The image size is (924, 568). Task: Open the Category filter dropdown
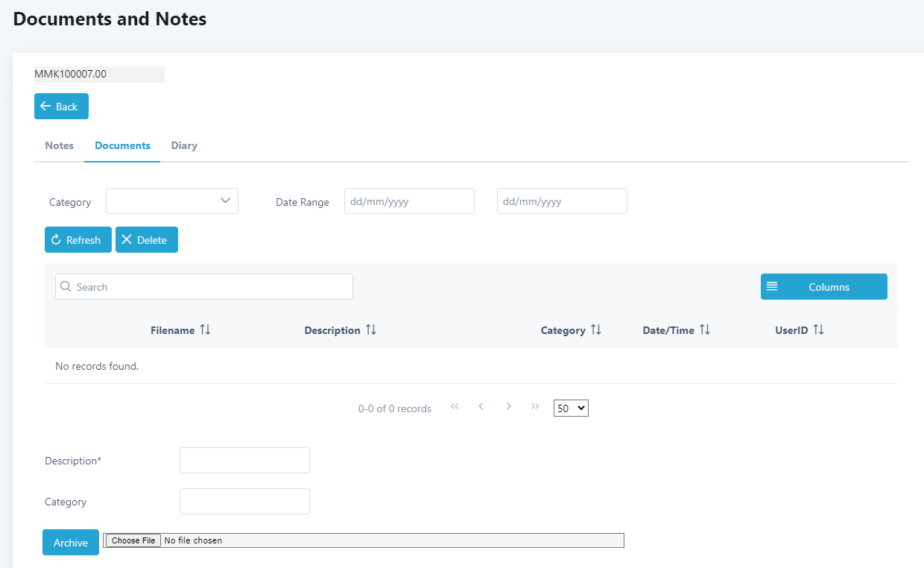click(x=172, y=201)
